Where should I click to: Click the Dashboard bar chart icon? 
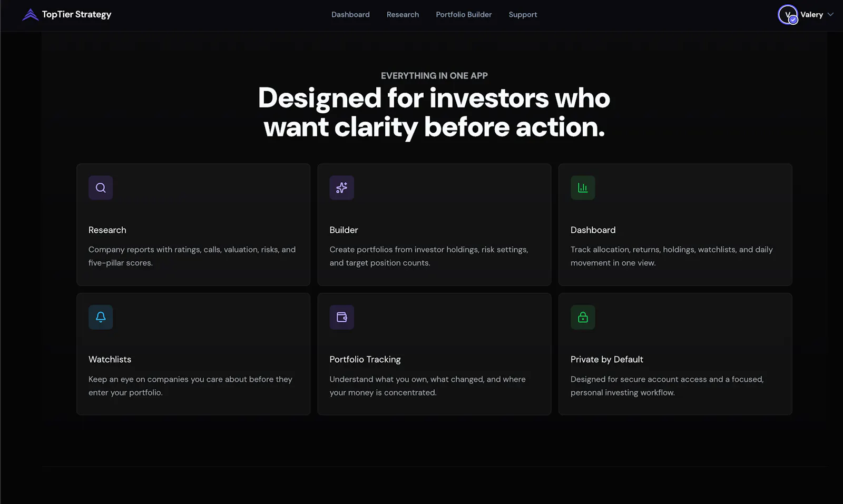[583, 187]
